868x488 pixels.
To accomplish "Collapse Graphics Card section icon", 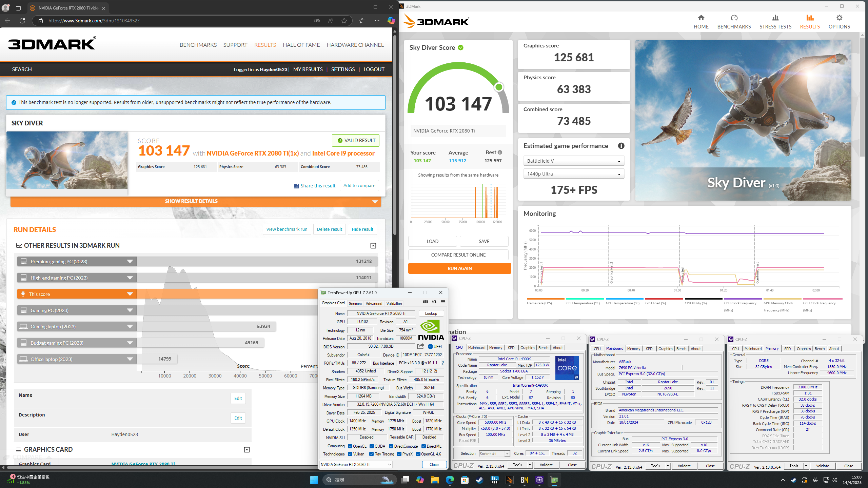I will point(247,450).
